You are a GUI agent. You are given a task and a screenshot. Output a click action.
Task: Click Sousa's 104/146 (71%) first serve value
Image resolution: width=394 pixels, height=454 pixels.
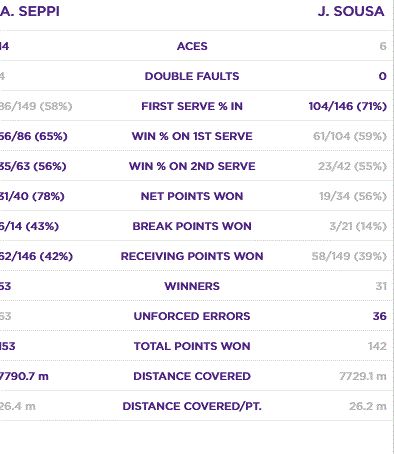(348, 106)
